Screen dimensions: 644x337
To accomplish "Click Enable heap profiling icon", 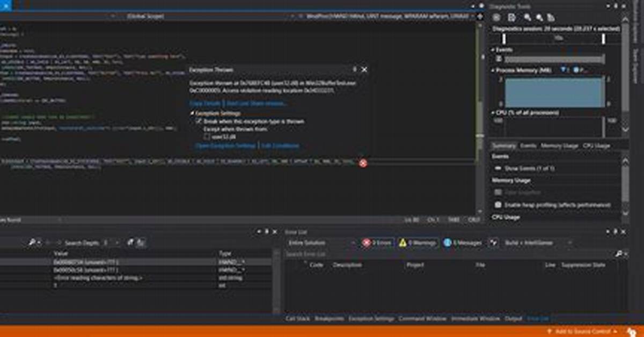I will [498, 204].
